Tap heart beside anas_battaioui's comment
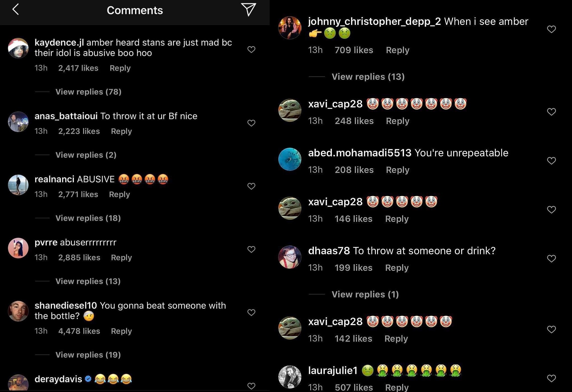Viewport: 572px width, 392px height. pyautogui.click(x=251, y=123)
